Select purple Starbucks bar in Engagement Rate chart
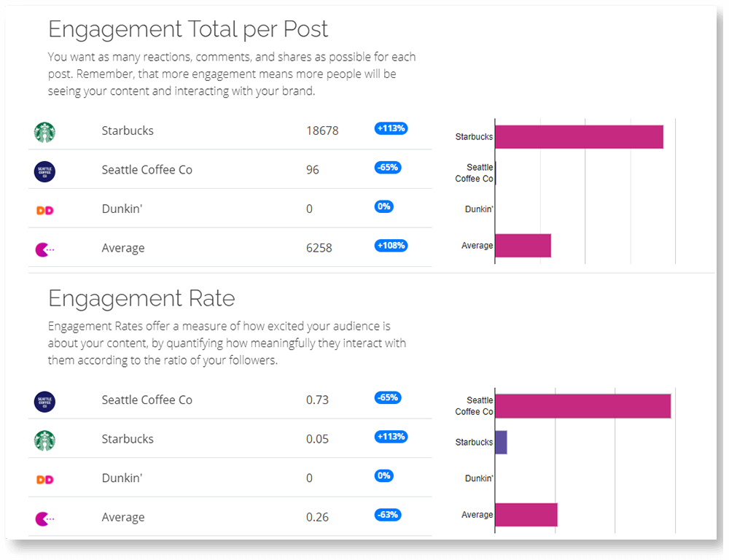729x560 pixels. [501, 443]
